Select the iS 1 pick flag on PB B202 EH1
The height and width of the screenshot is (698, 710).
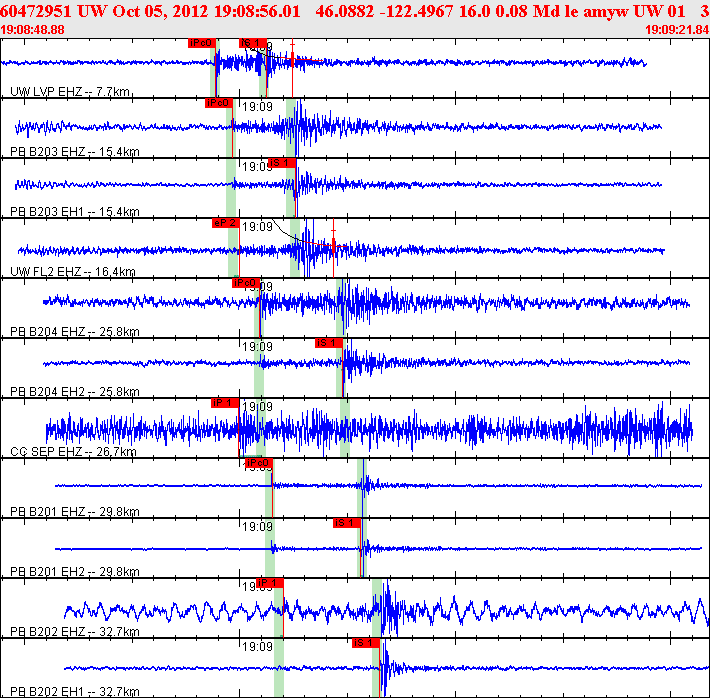tap(366, 643)
